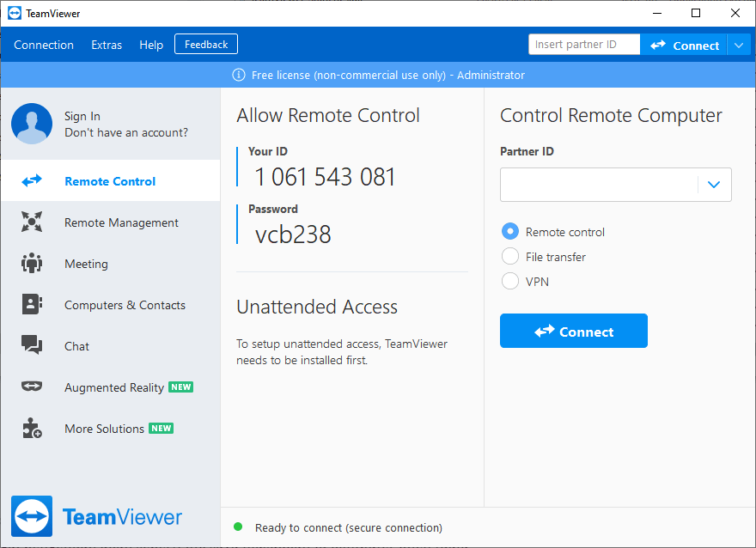Click Don't have an account? link
Viewport: 756px width, 548px height.
click(x=126, y=132)
